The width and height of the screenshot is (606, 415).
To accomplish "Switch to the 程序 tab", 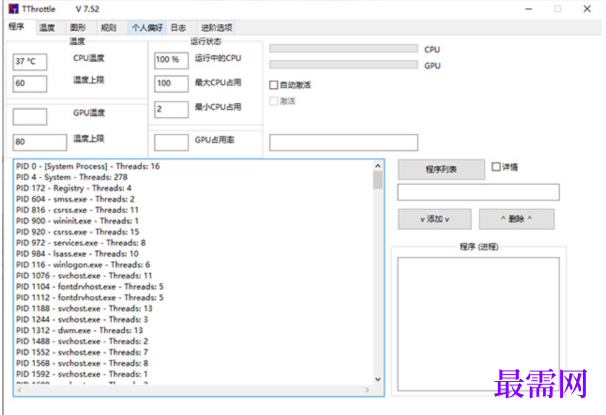I will coord(17,27).
